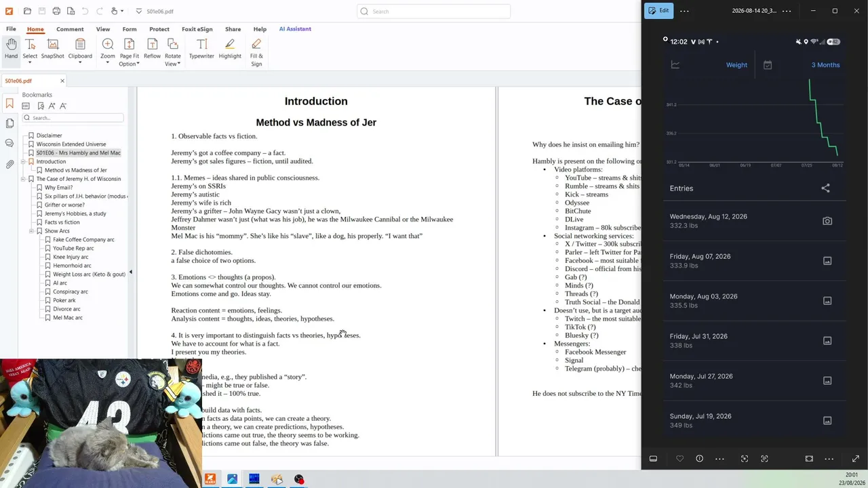Open the Fill & Sign tool
The width and height of the screenshot is (868, 488).
[x=256, y=52]
